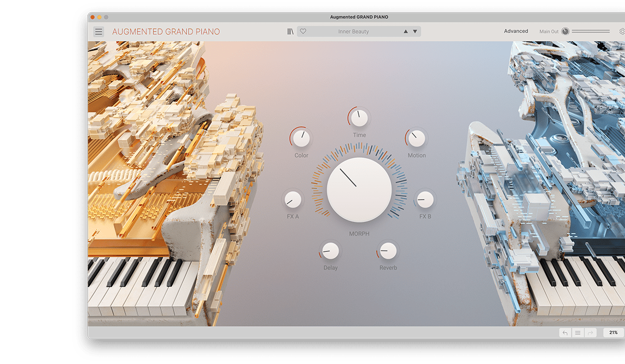The image size is (625, 364).
Task: Click the Delay label text
Action: pyautogui.click(x=330, y=268)
